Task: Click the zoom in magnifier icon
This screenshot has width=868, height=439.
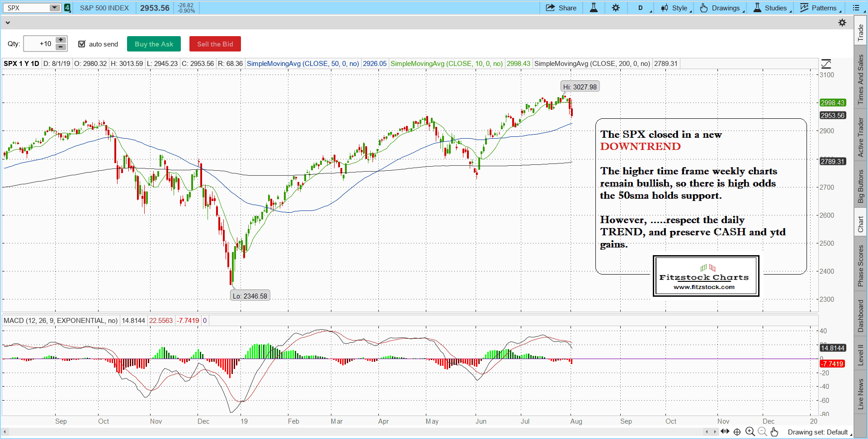Action: tap(750, 432)
